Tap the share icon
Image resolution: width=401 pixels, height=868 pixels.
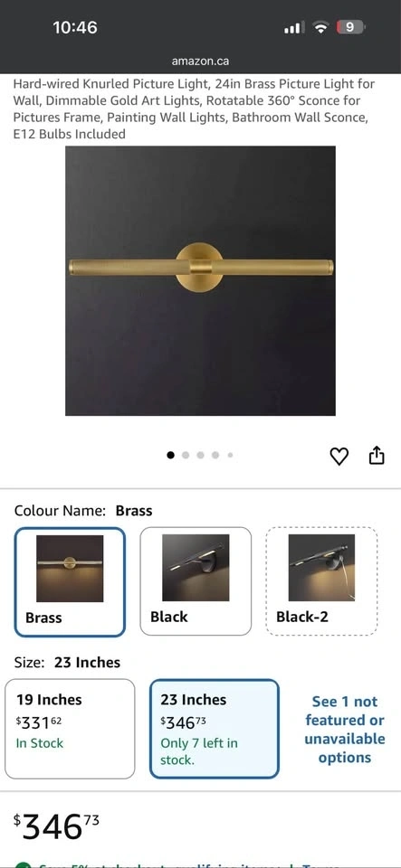pos(376,456)
